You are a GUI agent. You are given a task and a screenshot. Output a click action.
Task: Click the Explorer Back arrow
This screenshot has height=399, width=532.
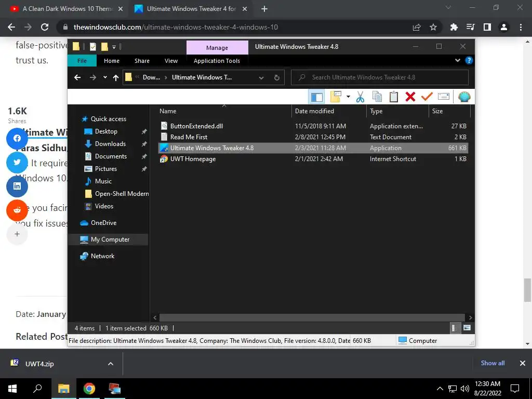77,78
